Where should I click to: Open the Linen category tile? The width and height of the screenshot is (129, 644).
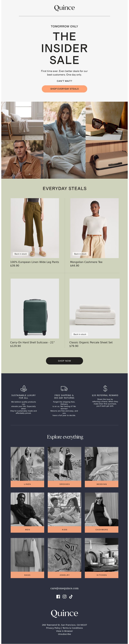point(28,467)
